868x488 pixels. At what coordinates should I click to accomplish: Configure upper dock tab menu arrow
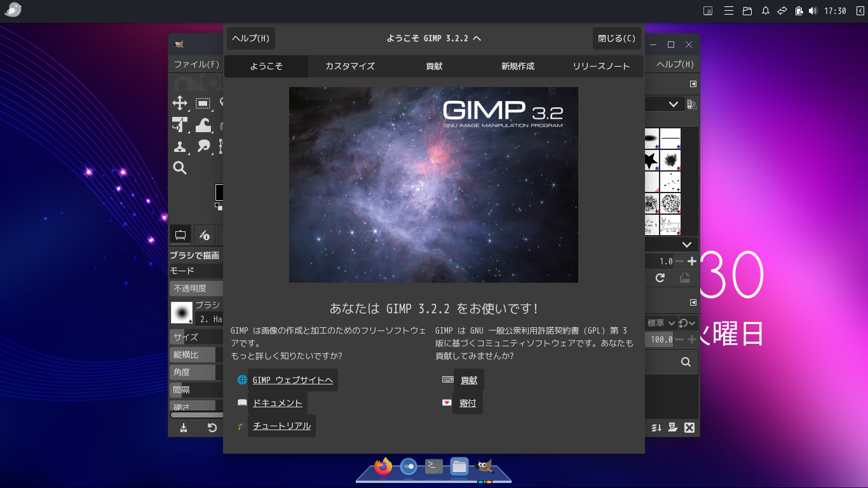click(x=693, y=84)
